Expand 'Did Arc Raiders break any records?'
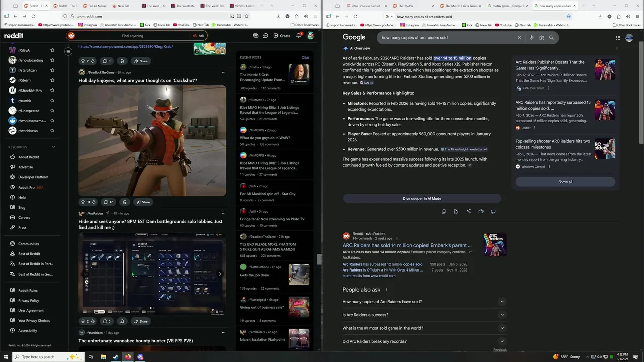 [x=424, y=341]
